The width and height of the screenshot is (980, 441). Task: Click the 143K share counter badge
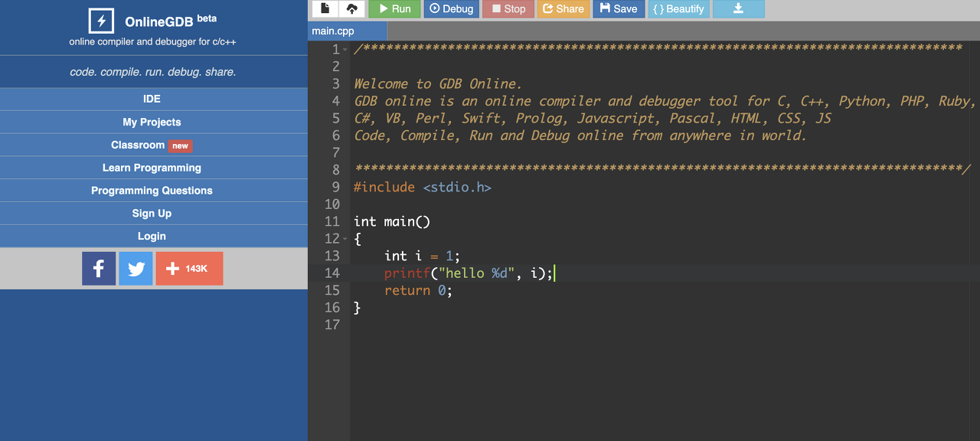click(x=189, y=268)
